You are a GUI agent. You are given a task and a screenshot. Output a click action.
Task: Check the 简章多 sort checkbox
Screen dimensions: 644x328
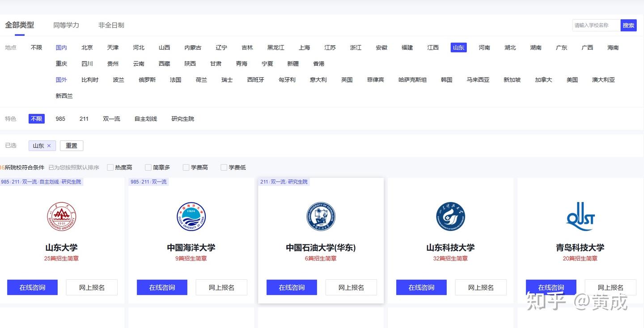(x=148, y=168)
